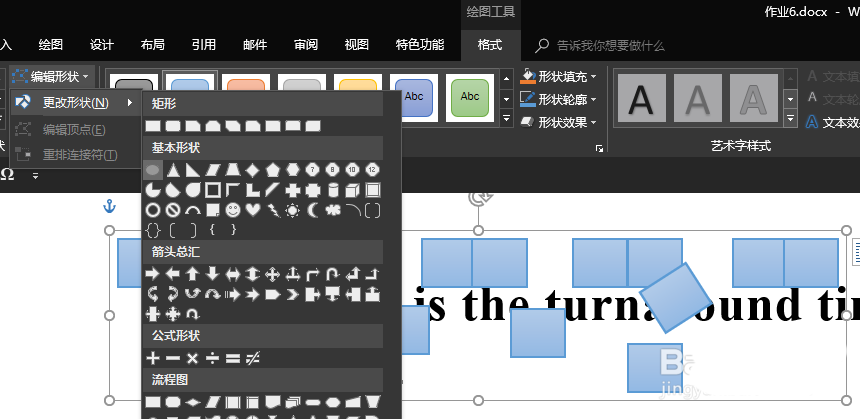Pick the diamond shape in 基本形状

252,170
